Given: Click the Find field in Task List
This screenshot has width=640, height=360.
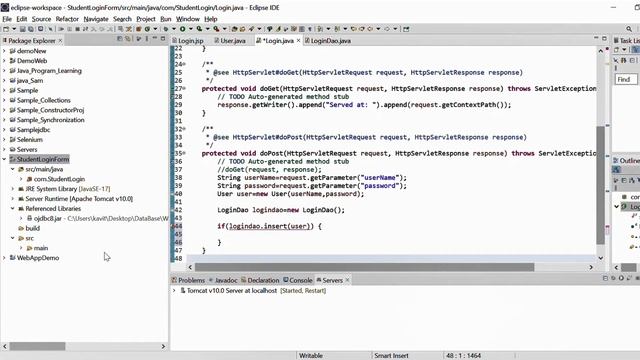Looking at the screenshot, I should click(x=626, y=79).
